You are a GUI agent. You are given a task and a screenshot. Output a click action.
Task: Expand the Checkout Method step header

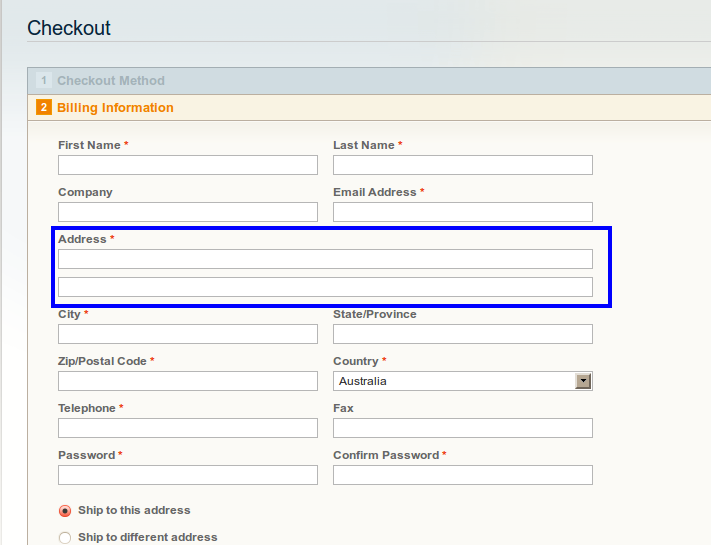point(111,81)
